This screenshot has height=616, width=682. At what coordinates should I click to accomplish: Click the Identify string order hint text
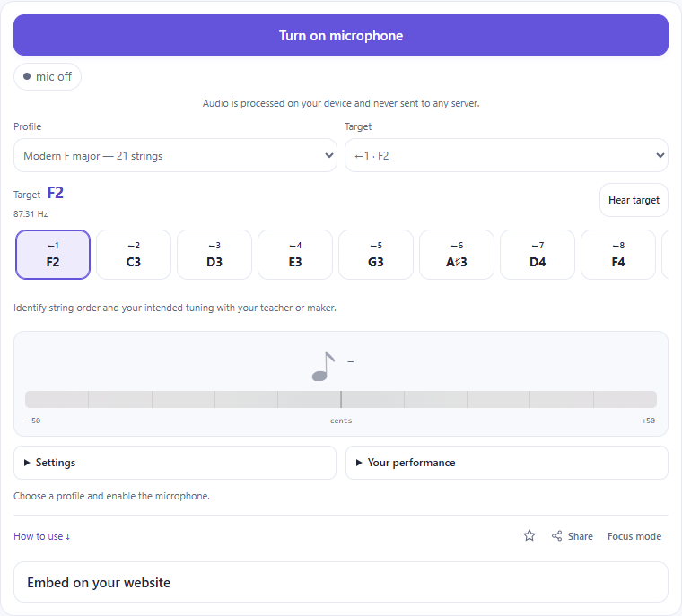[175, 308]
